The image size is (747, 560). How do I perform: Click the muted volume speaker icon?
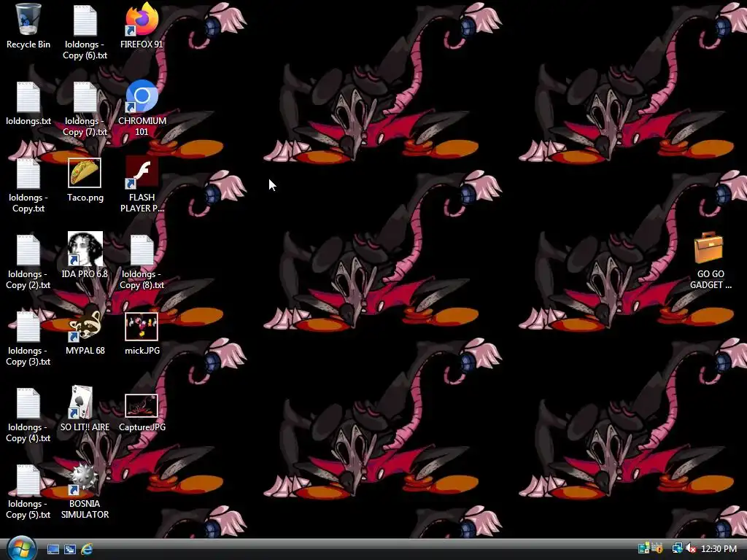click(x=692, y=548)
